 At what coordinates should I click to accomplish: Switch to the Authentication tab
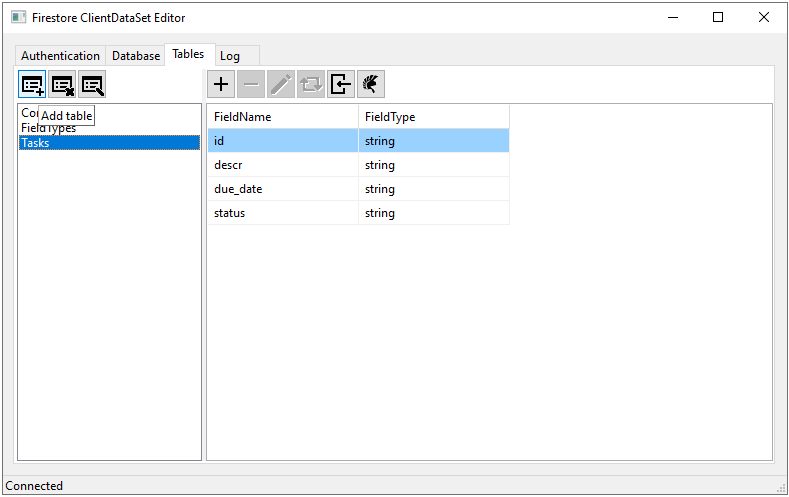click(60, 56)
